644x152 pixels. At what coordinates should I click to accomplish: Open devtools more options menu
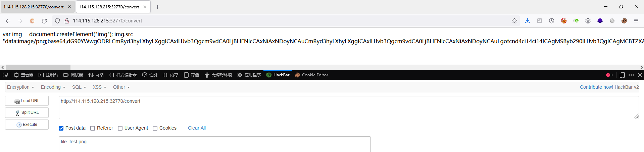pos(631,75)
